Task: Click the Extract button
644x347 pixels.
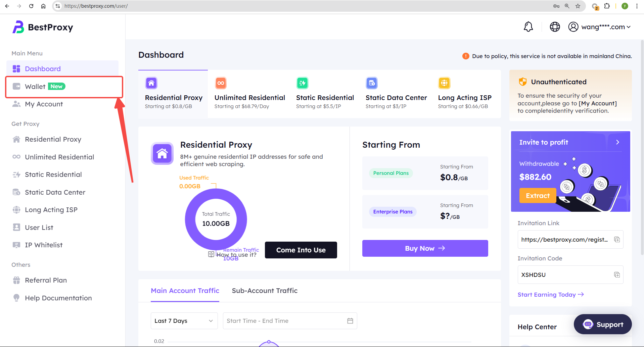Action: pos(538,196)
